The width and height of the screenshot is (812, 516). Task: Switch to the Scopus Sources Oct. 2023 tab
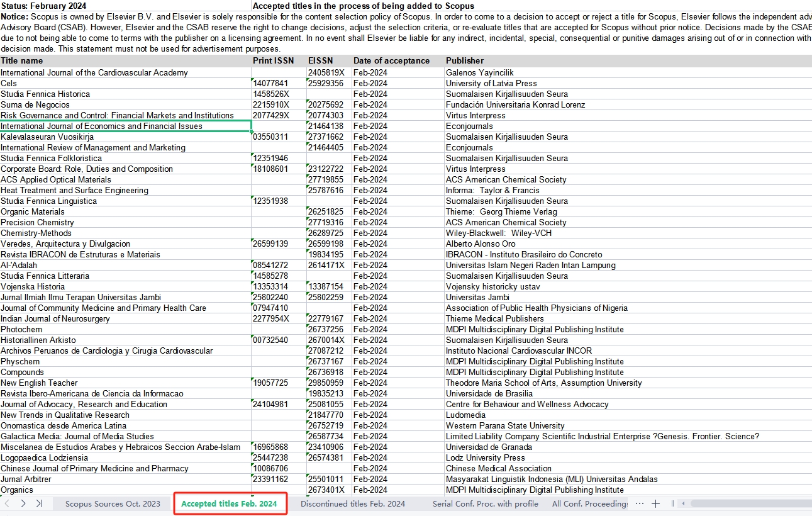(113, 503)
